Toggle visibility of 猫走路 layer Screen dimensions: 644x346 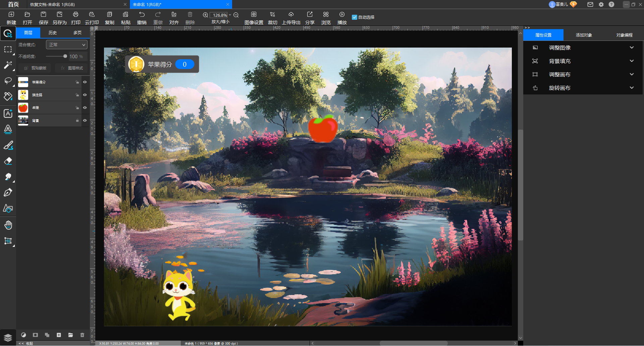coord(85,95)
